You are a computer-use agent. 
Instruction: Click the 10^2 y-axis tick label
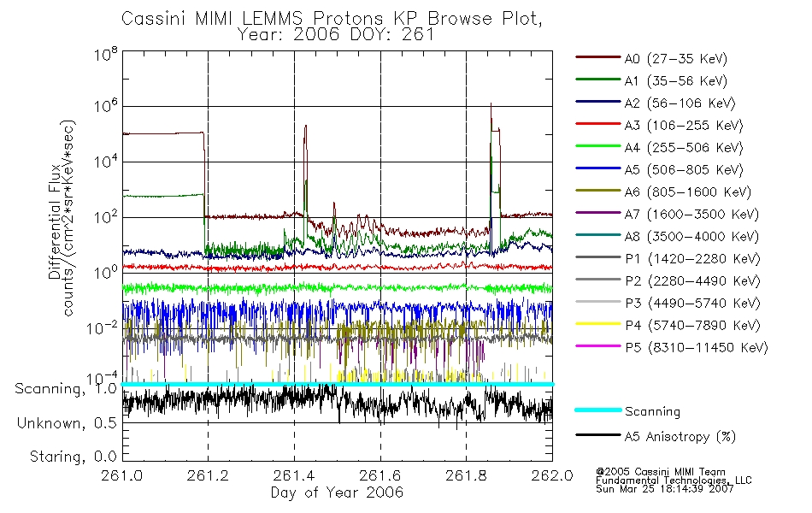point(106,218)
